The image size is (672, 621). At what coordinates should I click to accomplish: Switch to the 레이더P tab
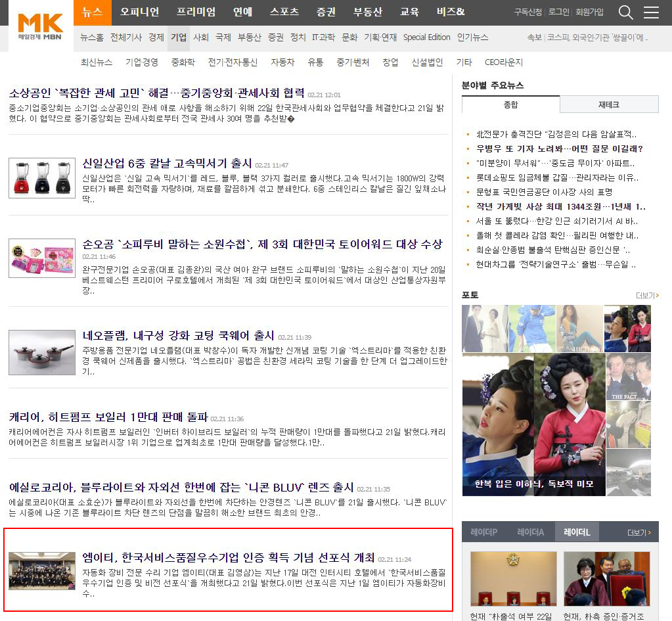point(484,532)
